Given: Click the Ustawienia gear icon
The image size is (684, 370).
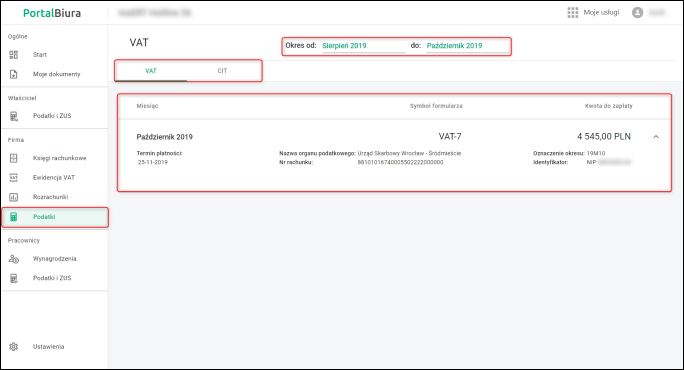Looking at the screenshot, I should click(14, 346).
